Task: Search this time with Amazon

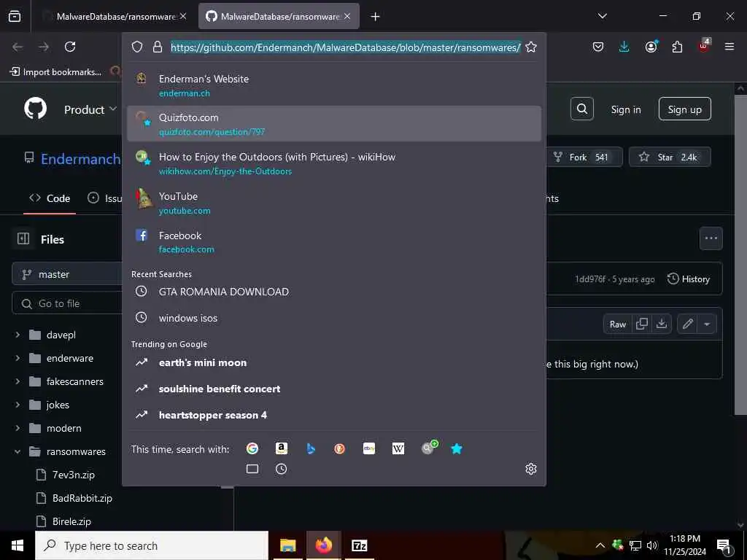Action: 282,448
